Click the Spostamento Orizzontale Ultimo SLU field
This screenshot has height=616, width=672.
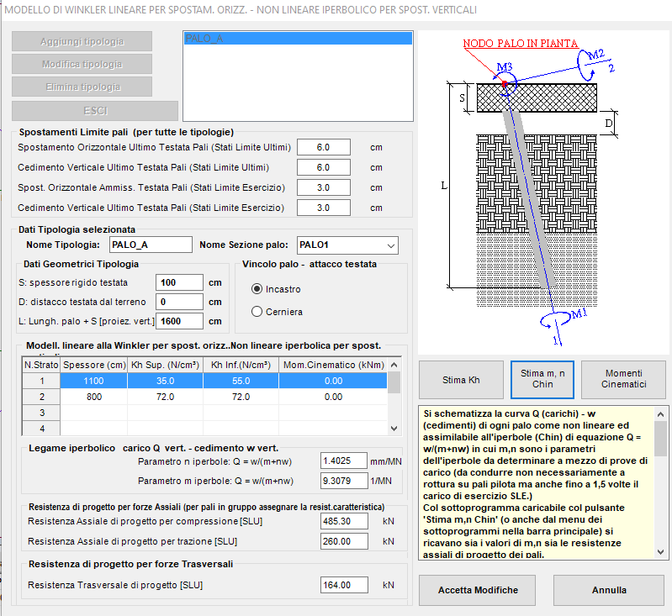click(324, 147)
